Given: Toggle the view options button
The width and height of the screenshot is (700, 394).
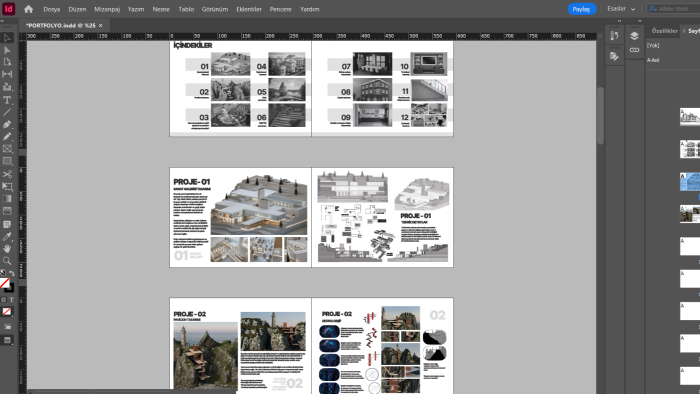Looking at the screenshot, I should (7, 327).
